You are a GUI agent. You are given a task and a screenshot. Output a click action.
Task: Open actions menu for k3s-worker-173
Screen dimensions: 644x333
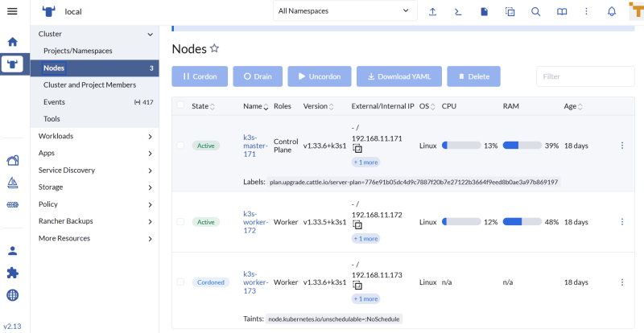(622, 282)
